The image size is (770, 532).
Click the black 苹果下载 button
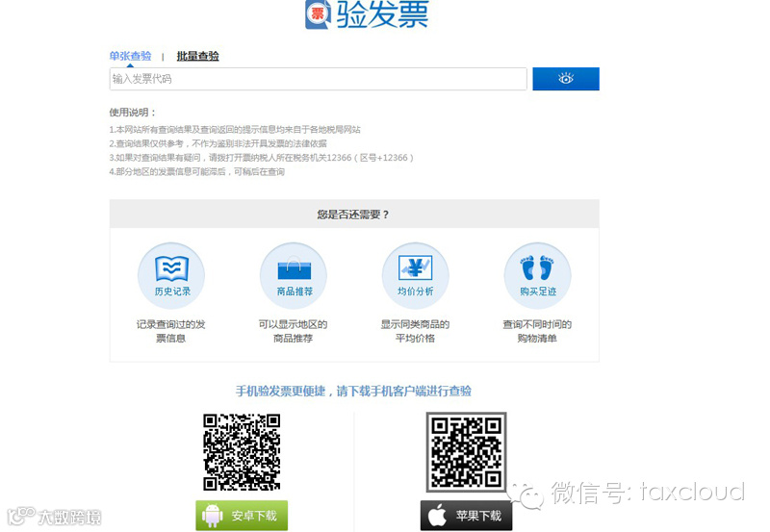click(x=466, y=516)
